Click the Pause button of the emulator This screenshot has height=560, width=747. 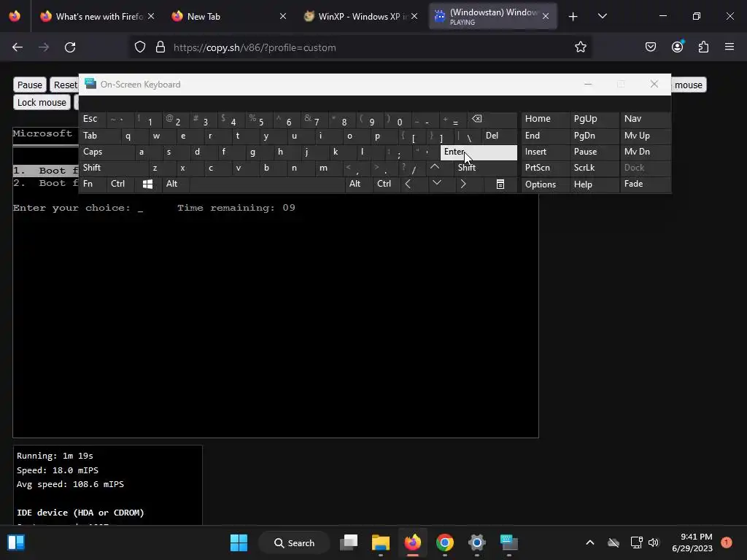click(29, 85)
